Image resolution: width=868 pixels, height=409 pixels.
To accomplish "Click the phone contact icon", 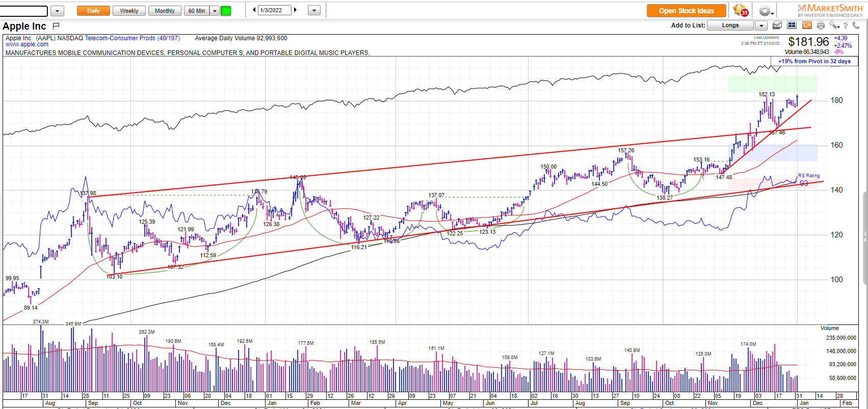I will [856, 25].
